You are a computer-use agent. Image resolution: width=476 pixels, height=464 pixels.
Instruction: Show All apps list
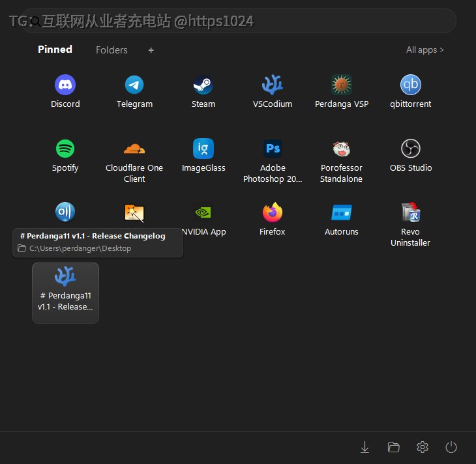425,50
